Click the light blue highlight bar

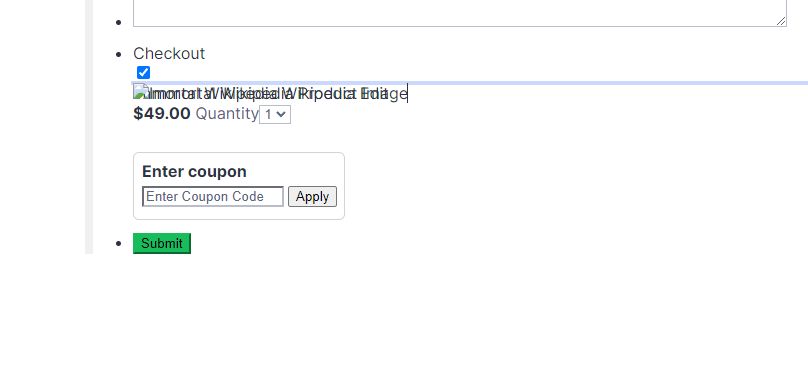470,82
